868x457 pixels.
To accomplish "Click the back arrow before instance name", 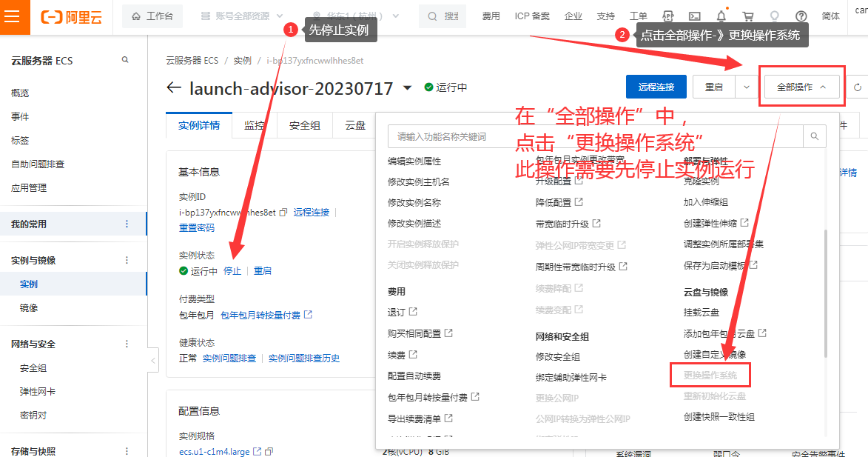I will tap(174, 88).
